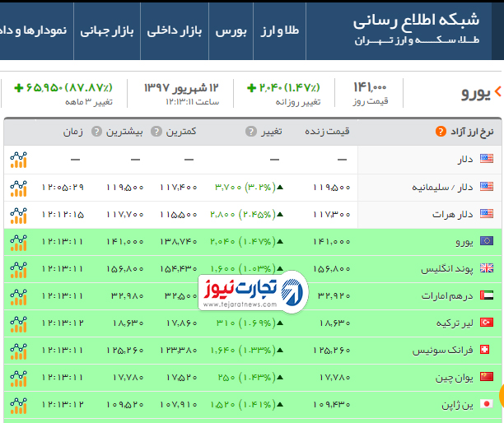Open the دلار currency link
The width and height of the screenshot is (504, 423).
(465, 159)
